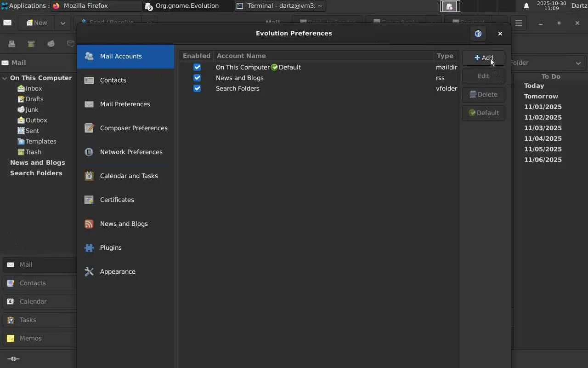Switch to the Terminal taskbar window
This screenshot has width=588, height=368.
tap(280, 6)
